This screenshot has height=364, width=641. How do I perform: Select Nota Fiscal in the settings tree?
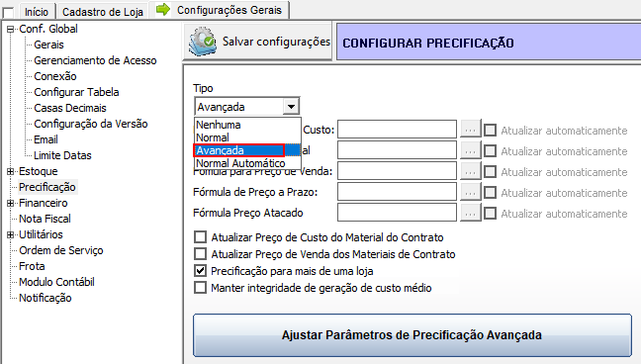[x=45, y=219]
